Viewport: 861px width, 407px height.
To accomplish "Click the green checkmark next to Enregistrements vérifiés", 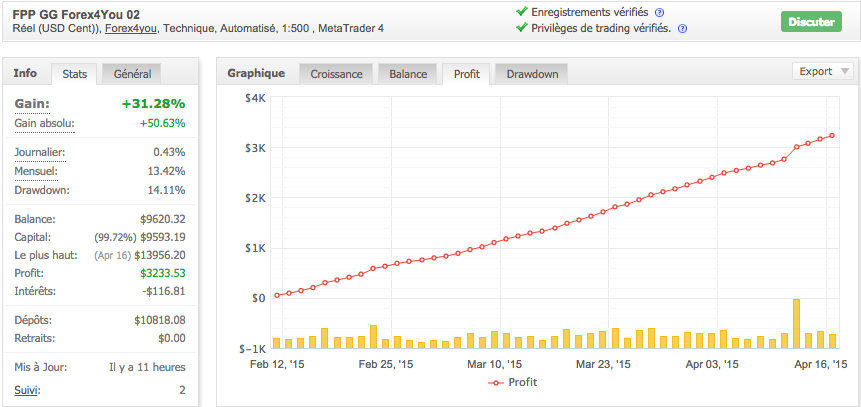I will [522, 11].
